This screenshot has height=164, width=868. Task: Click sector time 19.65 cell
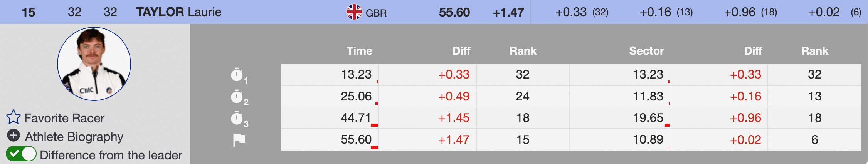648,118
